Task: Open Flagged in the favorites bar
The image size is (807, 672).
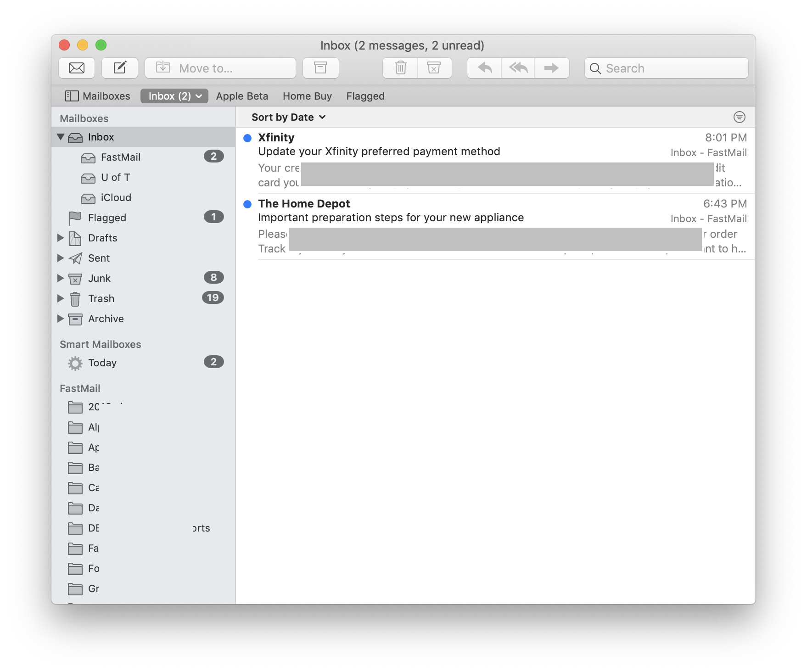Action: coord(365,96)
